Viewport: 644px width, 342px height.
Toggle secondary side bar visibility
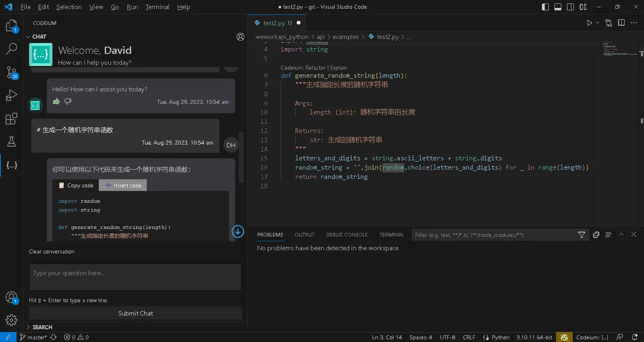tap(571, 7)
